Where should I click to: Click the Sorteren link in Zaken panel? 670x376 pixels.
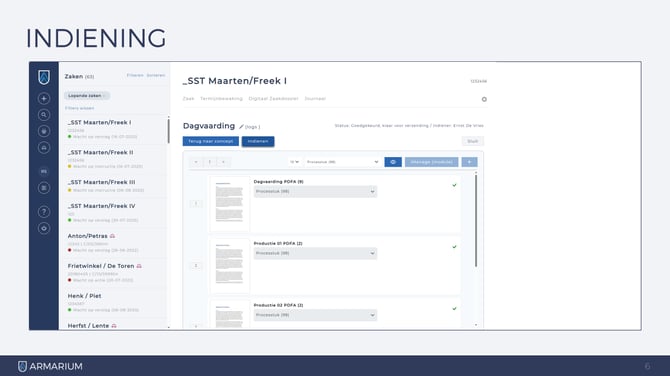156,75
